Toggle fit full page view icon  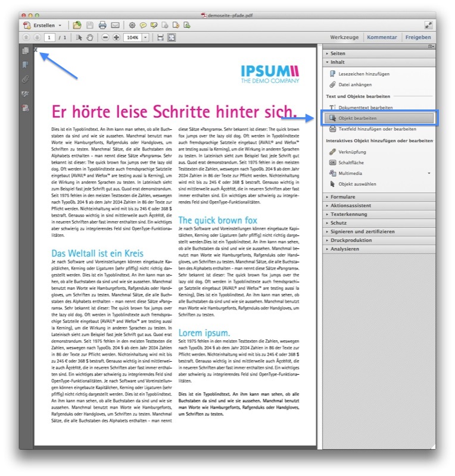tap(172, 37)
